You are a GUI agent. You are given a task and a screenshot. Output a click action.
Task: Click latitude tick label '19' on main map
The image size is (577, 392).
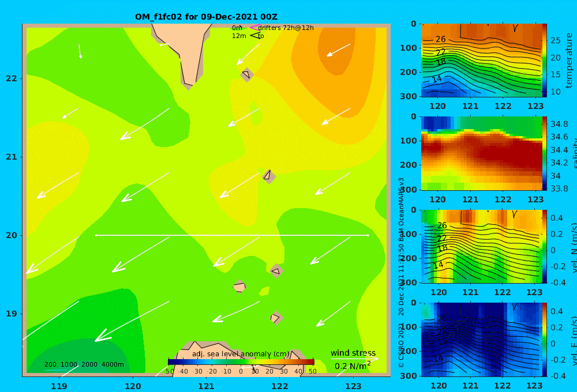coord(12,314)
